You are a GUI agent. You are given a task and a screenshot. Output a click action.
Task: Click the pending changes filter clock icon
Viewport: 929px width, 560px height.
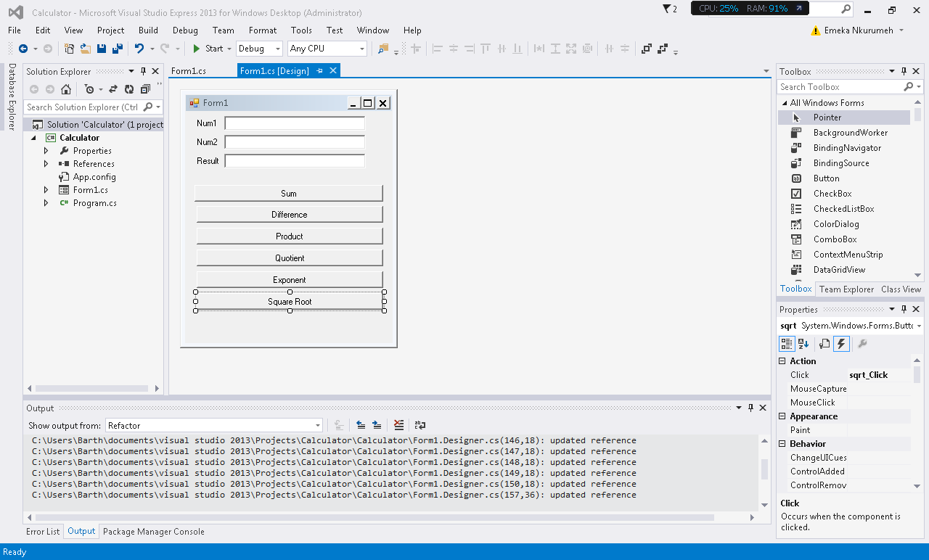click(89, 89)
